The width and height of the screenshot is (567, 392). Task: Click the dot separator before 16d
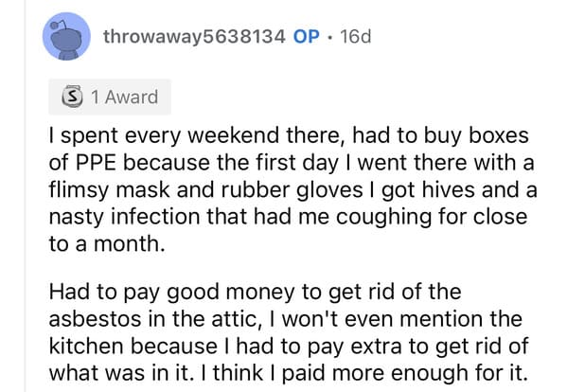(329, 37)
